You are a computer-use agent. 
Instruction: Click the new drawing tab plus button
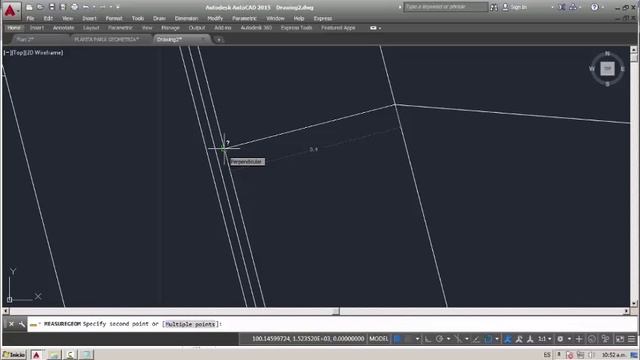(x=219, y=40)
